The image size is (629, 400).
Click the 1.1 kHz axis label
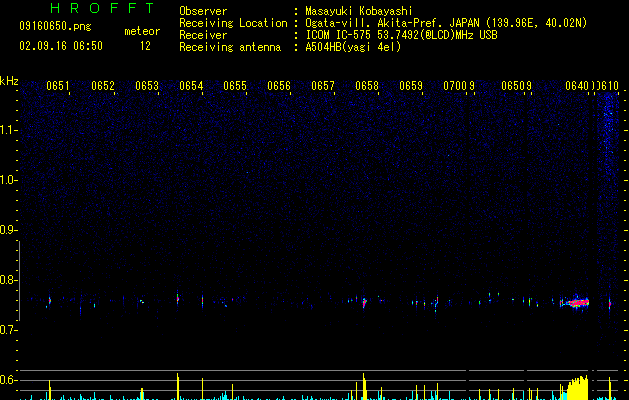pos(9,130)
